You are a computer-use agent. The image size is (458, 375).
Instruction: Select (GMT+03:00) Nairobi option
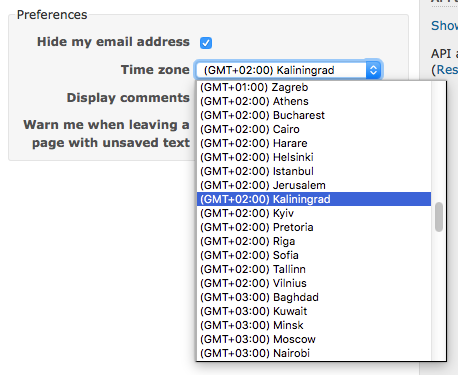[314, 353]
